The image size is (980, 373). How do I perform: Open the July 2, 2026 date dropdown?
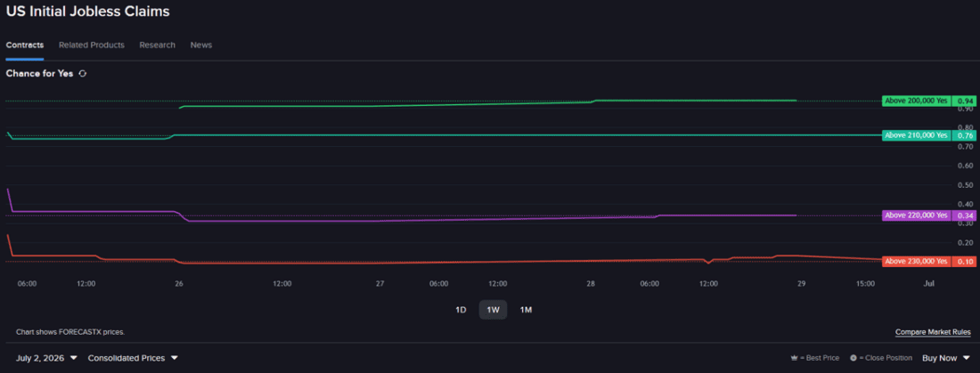(47, 358)
